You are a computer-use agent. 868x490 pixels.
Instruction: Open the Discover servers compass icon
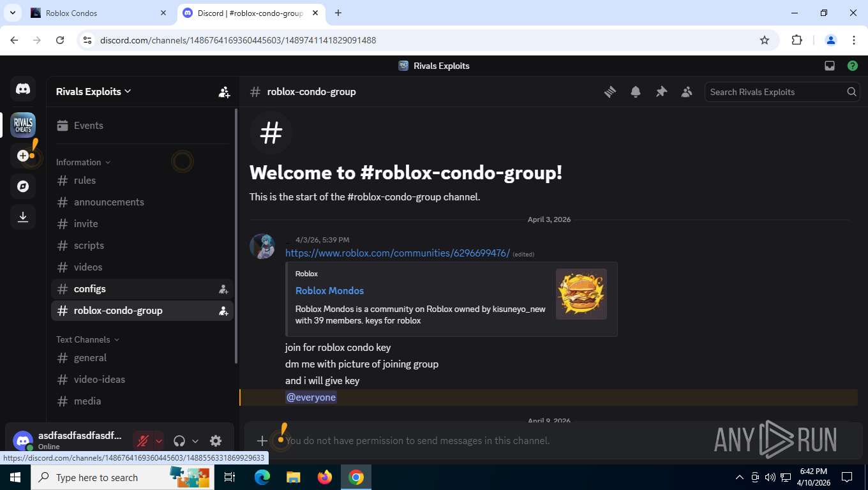(x=23, y=186)
